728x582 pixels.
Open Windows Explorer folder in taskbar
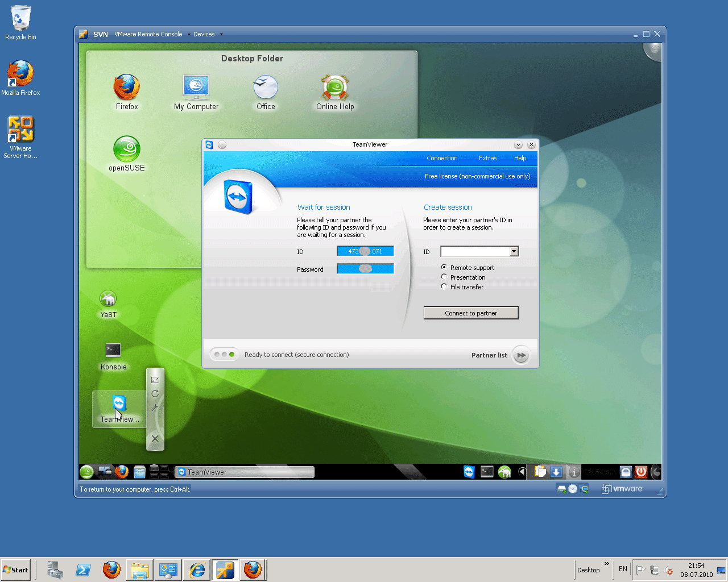click(x=139, y=569)
